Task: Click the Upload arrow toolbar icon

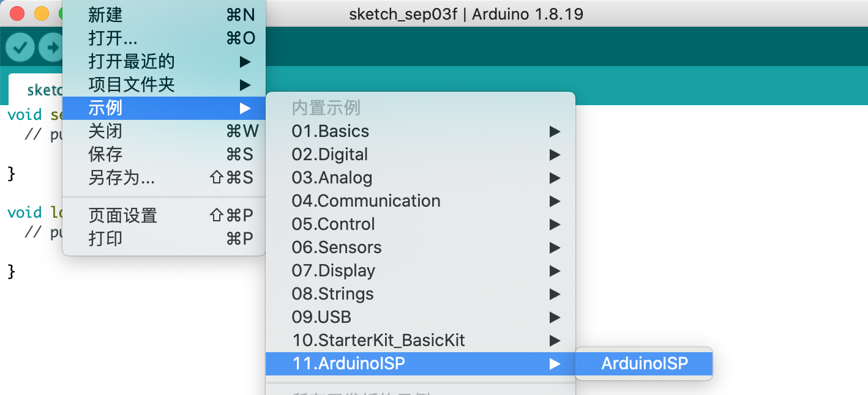Action: (52, 47)
